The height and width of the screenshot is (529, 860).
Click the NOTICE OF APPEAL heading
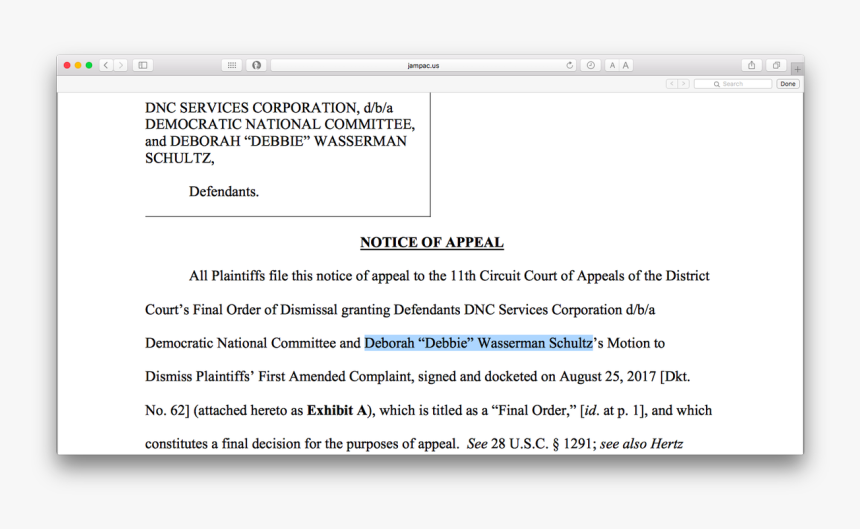tap(432, 242)
